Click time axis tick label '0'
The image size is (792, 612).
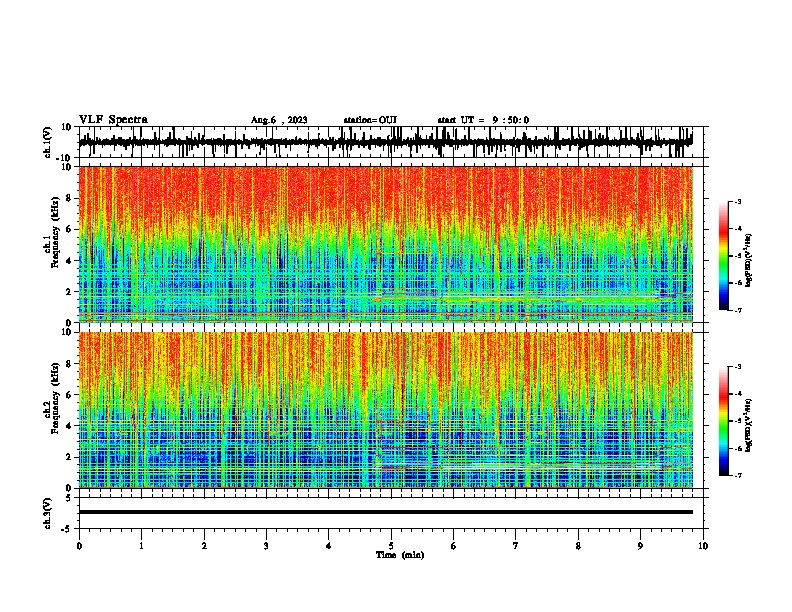click(79, 546)
